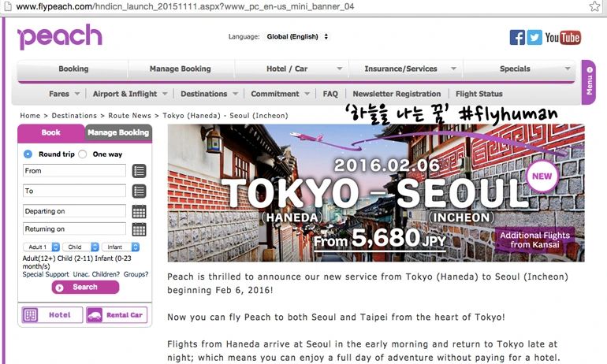Click the Departing on field
Viewport: 607px width, 364px height.
click(74, 211)
